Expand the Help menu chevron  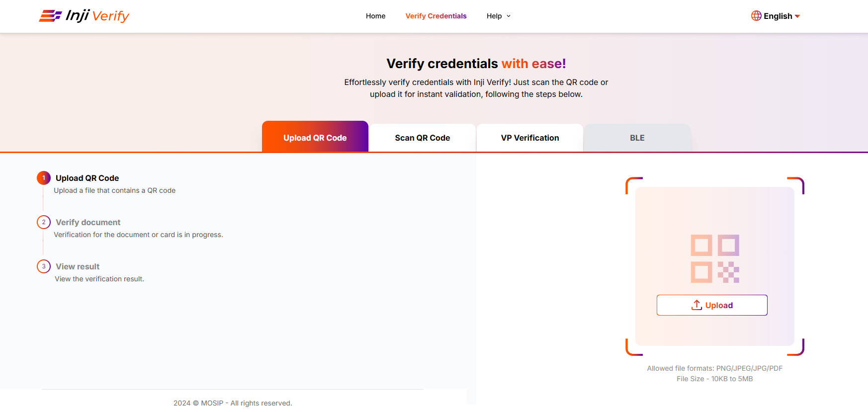pyautogui.click(x=509, y=16)
